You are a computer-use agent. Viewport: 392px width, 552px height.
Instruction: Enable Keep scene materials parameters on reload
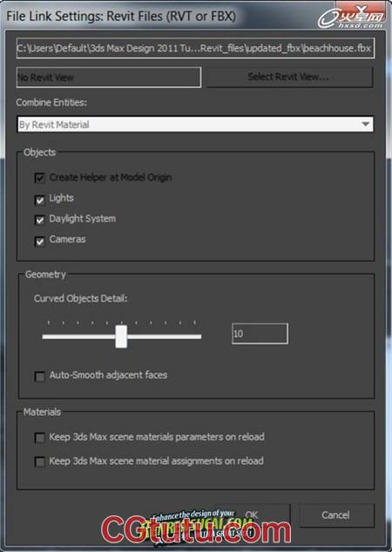point(40,438)
